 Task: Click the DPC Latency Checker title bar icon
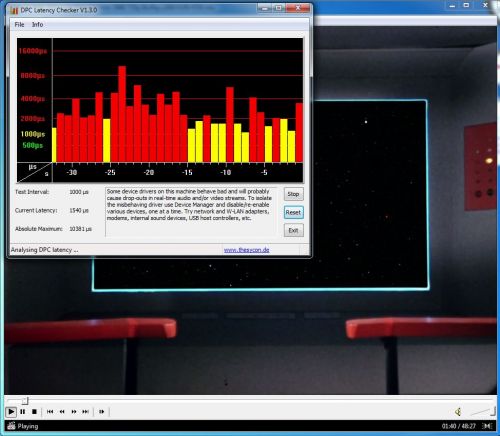tap(14, 10)
